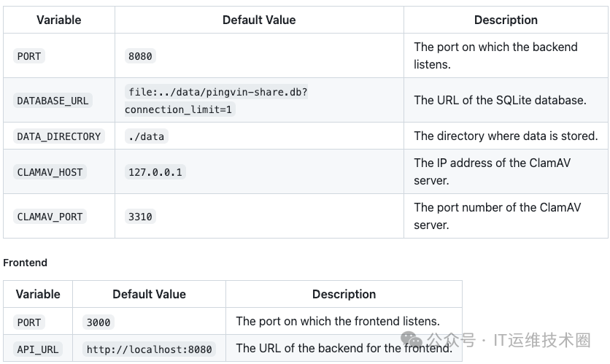
Task: Click the Frontend section heading
Action: [x=25, y=263]
